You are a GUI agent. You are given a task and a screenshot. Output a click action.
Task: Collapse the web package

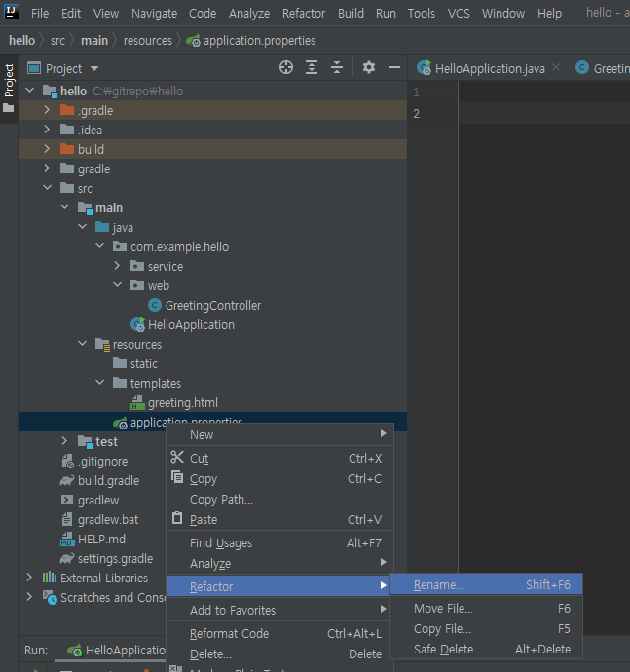pyautogui.click(x=118, y=285)
